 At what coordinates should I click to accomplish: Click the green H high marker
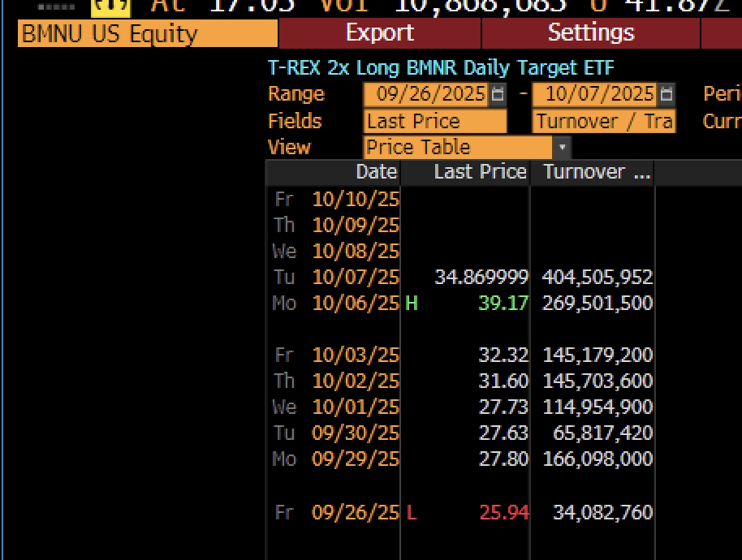point(412,304)
